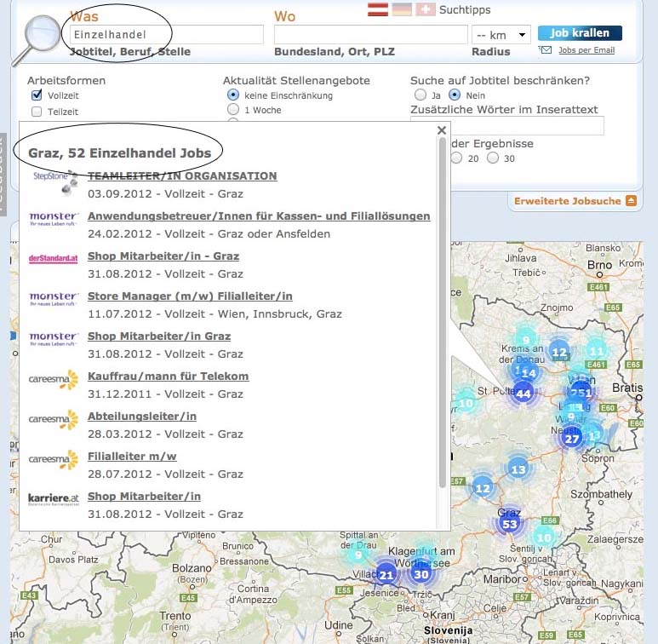
Task: Open the 'Kauffrau/mann für Telekom' job link
Action: point(168,377)
